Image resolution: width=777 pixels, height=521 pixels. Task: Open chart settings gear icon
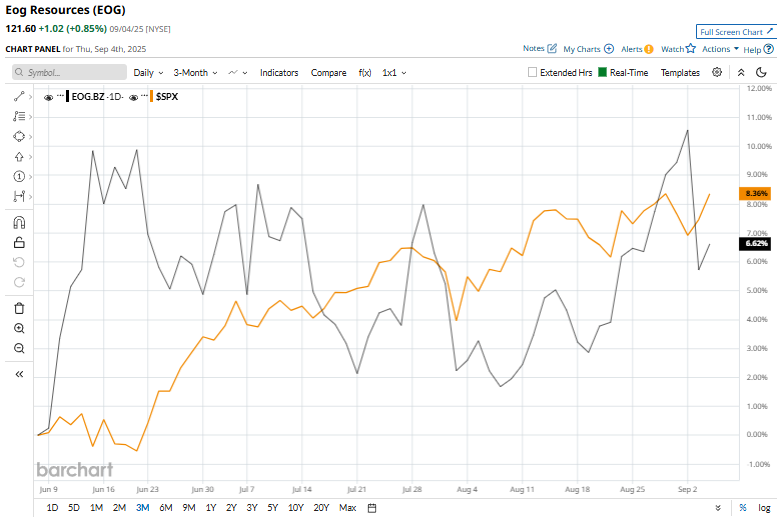click(x=717, y=72)
